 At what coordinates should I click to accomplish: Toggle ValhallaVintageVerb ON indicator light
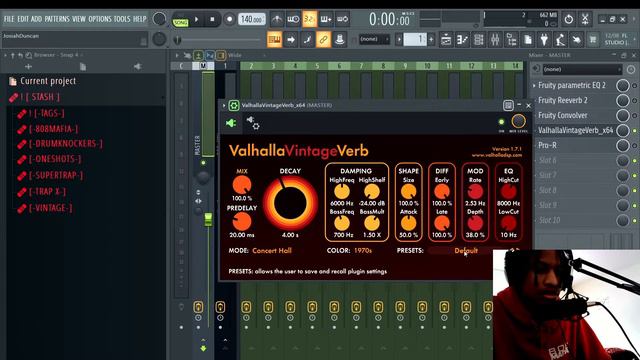[x=501, y=122]
